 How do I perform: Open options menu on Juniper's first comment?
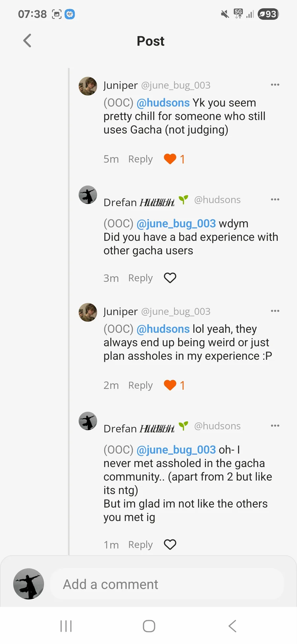[275, 85]
